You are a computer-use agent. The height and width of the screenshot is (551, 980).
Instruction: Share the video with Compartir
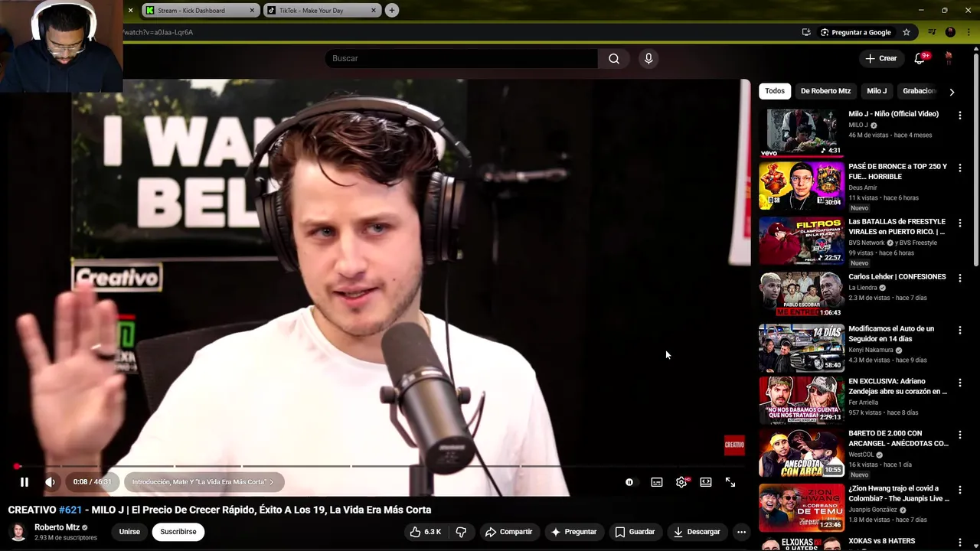[x=509, y=532]
